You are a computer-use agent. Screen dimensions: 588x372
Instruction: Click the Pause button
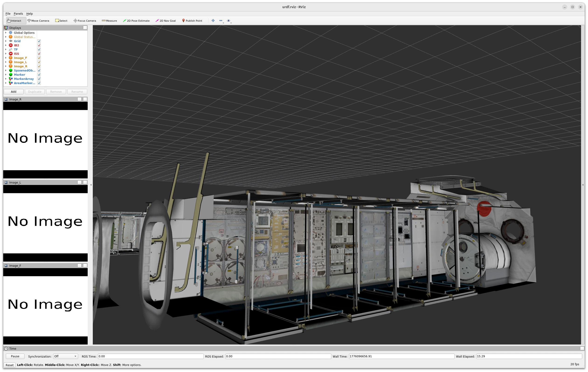[15, 356]
